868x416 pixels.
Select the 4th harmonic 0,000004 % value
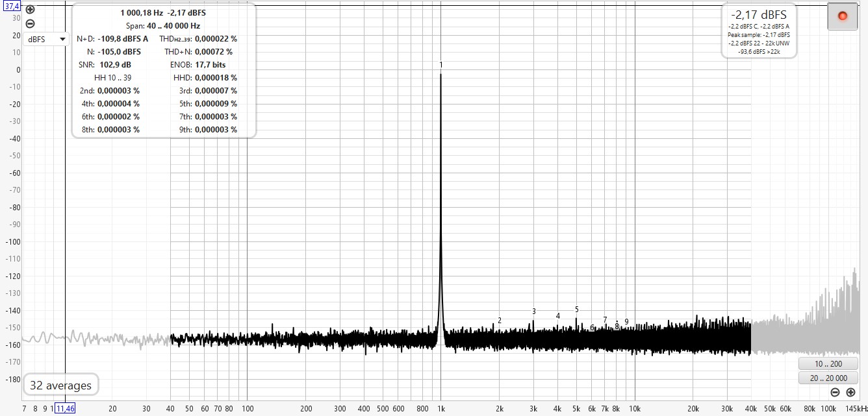coord(118,104)
